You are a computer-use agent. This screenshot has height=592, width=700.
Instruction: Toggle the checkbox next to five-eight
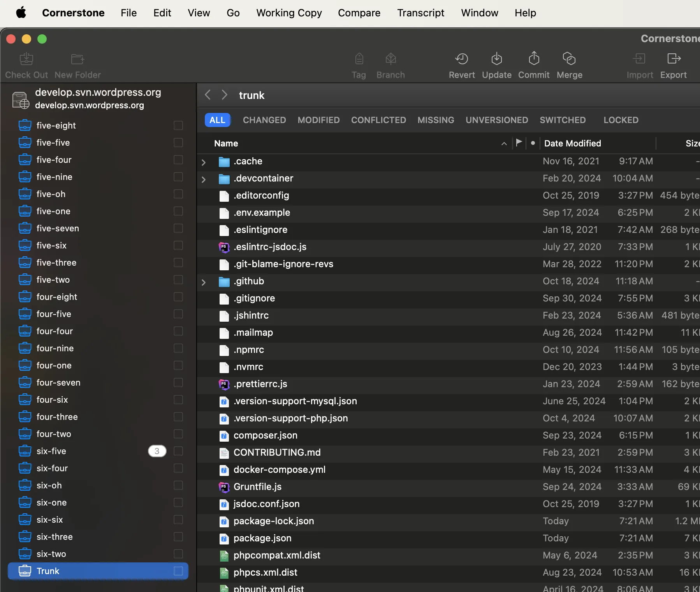(x=178, y=125)
